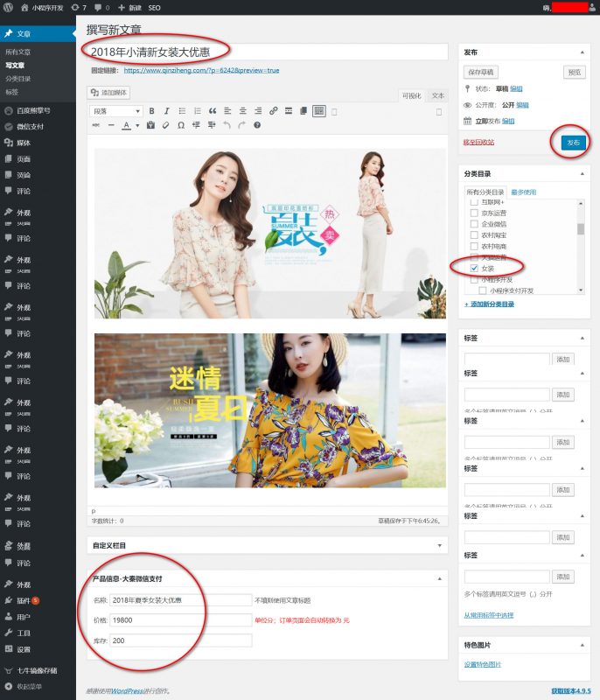Click the category list scroll-down arrow
The width and height of the screenshot is (600, 700).
point(581,290)
